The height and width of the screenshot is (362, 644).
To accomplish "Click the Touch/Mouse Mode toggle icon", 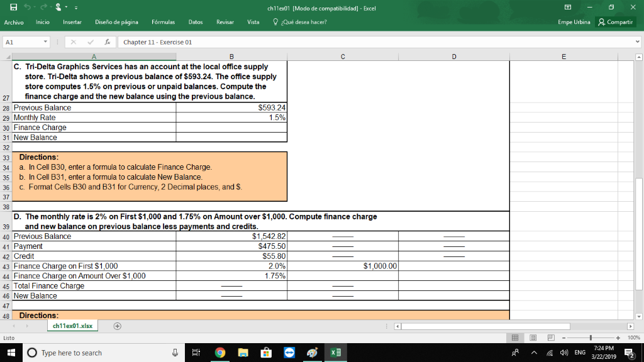I will click(x=58, y=6).
